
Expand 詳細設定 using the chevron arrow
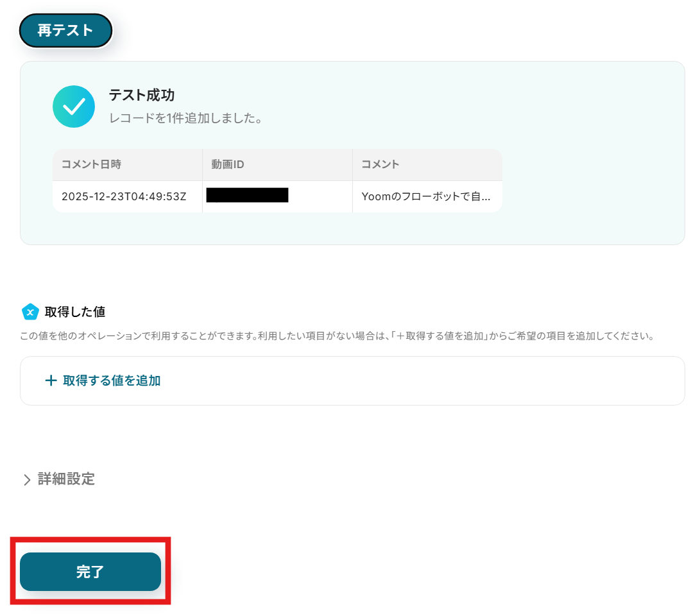pyautogui.click(x=27, y=479)
